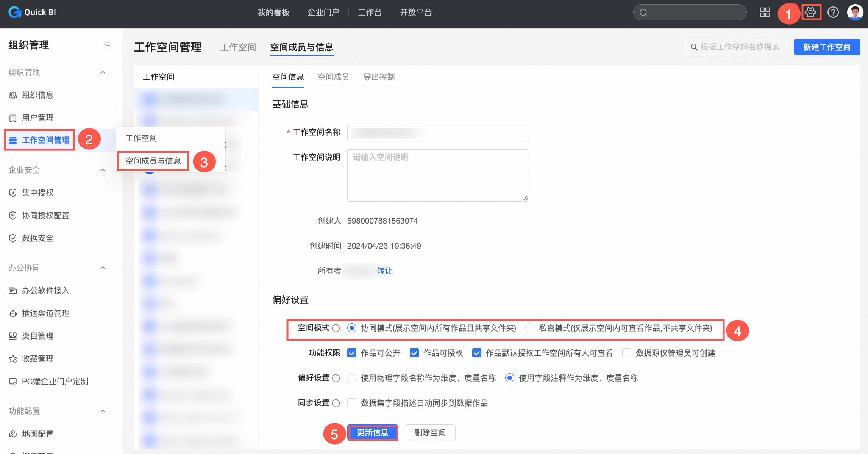Open 工作台 in the top navigation
Viewport: 868px width, 454px height.
click(370, 13)
